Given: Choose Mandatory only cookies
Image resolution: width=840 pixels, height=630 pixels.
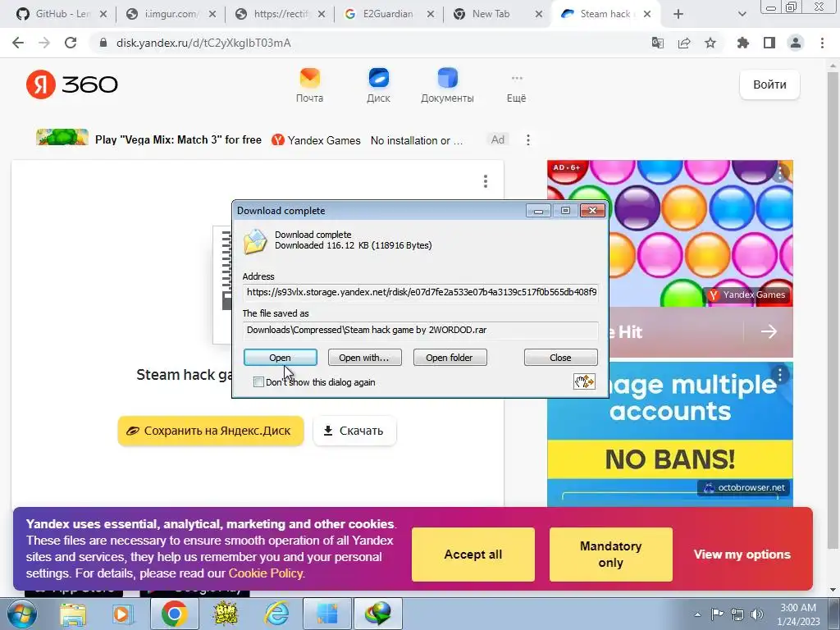Looking at the screenshot, I should [610, 555].
